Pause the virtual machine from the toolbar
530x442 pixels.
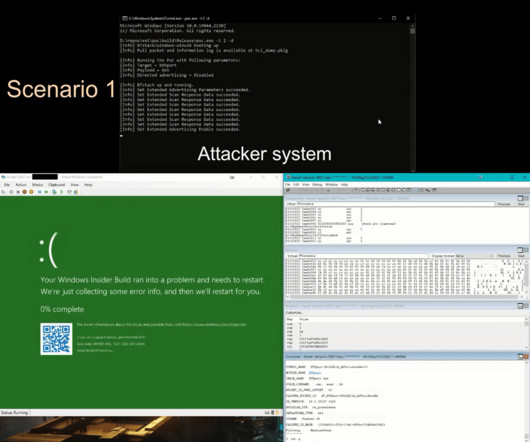[x=40, y=192]
